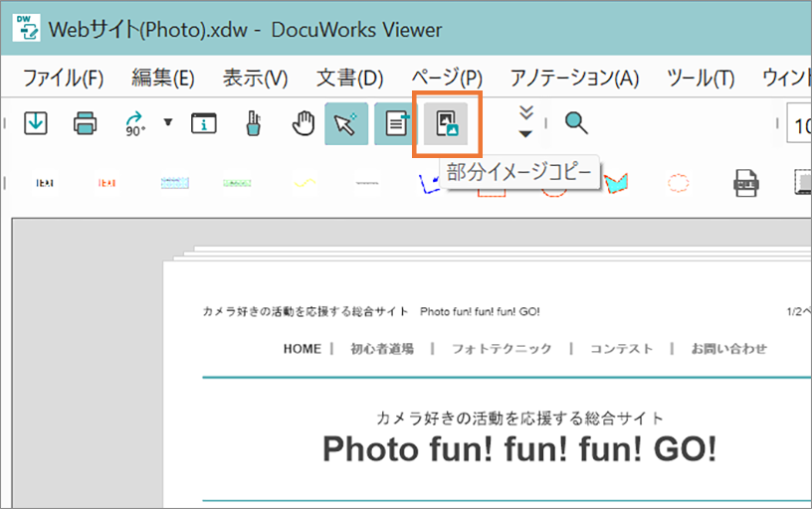
Task: Click the 初心者道場 navigation link
Action: tap(382, 349)
